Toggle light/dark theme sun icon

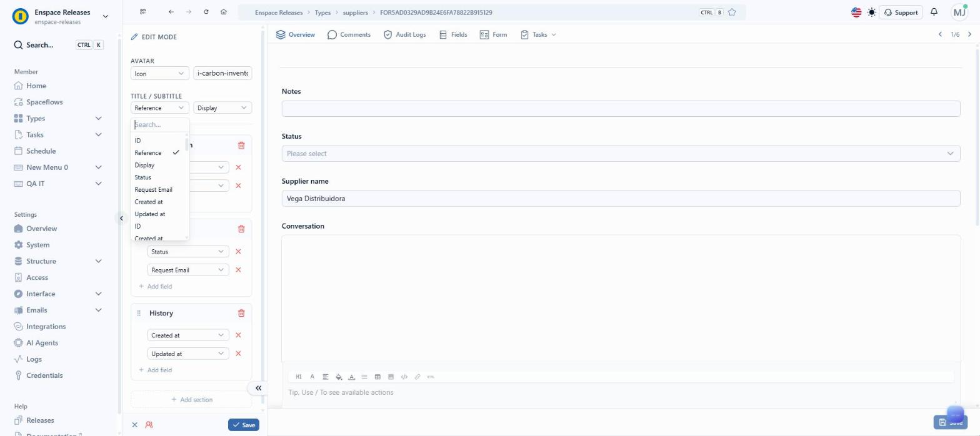pos(872,12)
